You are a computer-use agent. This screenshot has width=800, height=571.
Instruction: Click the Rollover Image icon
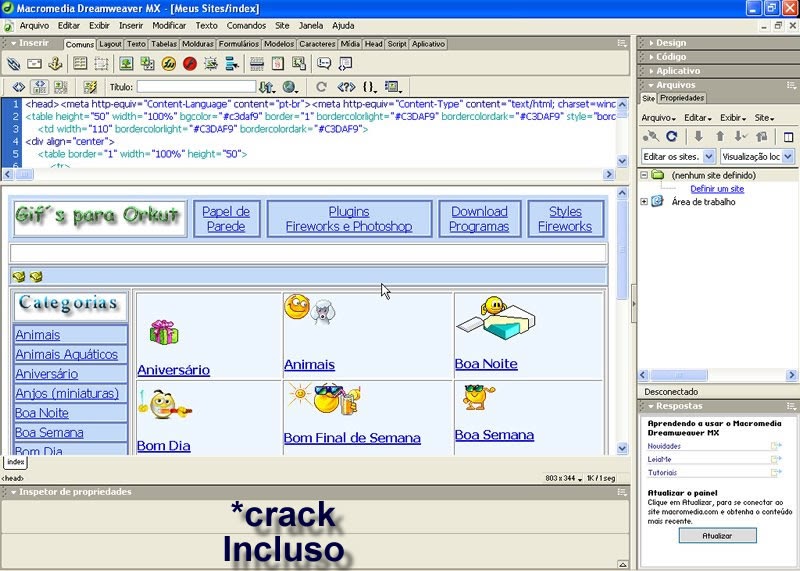(x=211, y=64)
